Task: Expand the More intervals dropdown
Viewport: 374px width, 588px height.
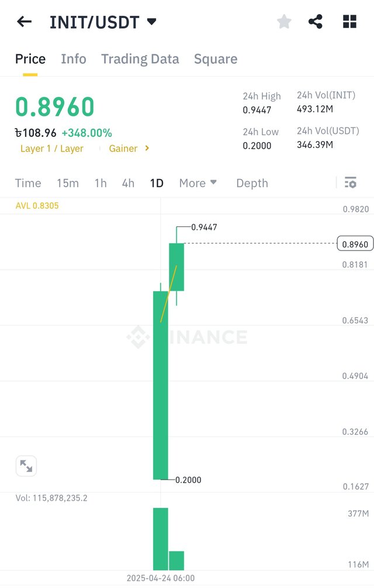Action: tap(198, 183)
